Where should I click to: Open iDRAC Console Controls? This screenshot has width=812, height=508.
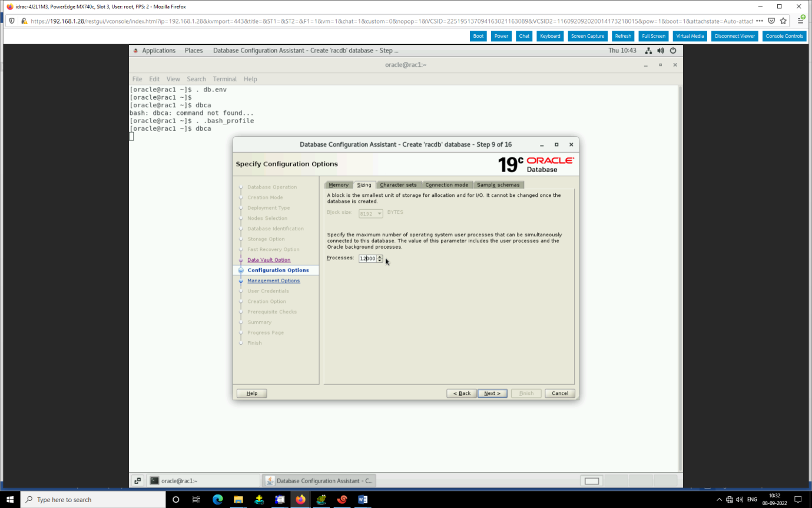click(x=784, y=36)
